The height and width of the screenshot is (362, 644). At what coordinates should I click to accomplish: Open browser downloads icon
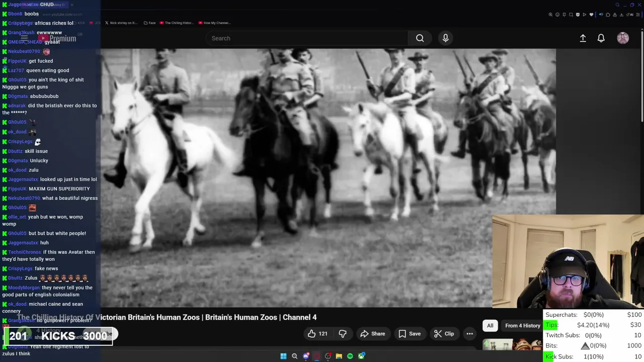click(x=621, y=15)
